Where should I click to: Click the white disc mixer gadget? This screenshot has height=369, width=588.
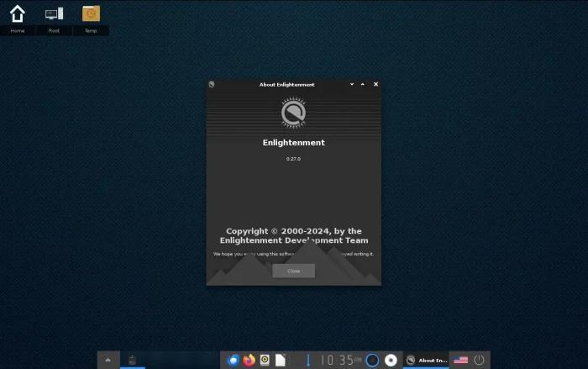[391, 360]
